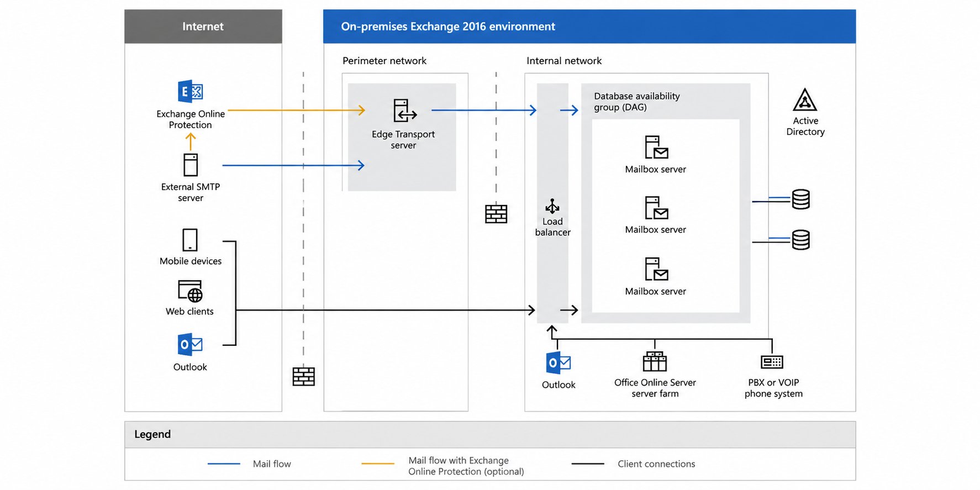Click the Outlook icon in Internet panel
Image resolution: width=980 pixels, height=490 pixels.
pos(190,345)
